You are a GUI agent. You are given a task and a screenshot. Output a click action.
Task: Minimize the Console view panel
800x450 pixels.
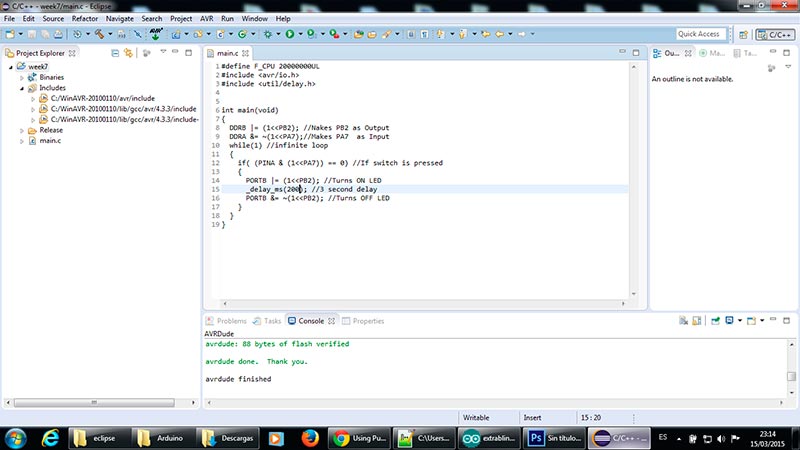point(773,319)
